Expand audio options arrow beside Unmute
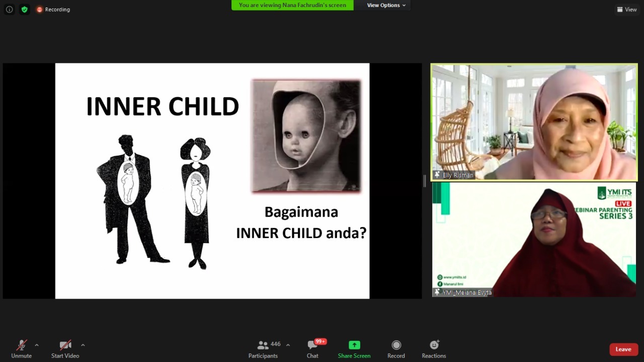This screenshot has height=362, width=644. tap(37, 345)
